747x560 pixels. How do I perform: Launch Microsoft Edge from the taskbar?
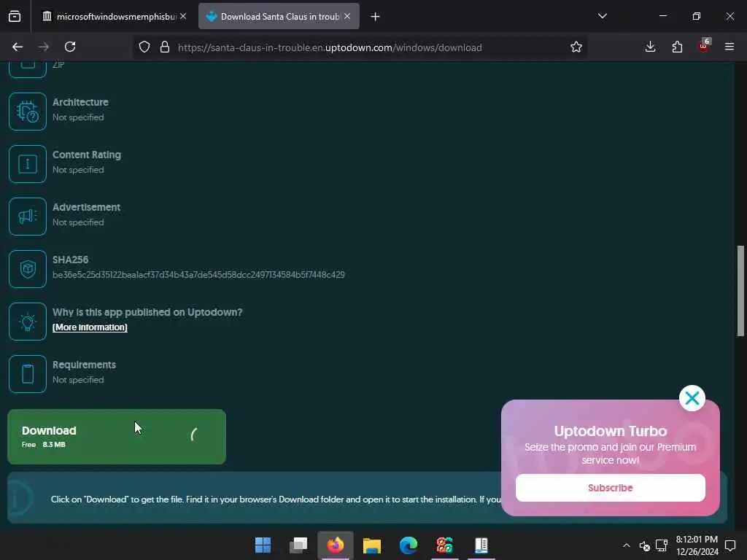(409, 545)
